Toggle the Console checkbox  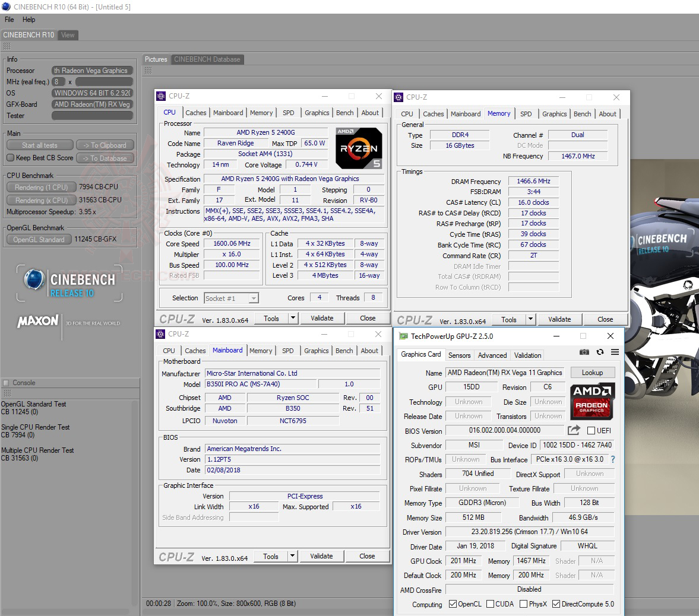point(6,383)
